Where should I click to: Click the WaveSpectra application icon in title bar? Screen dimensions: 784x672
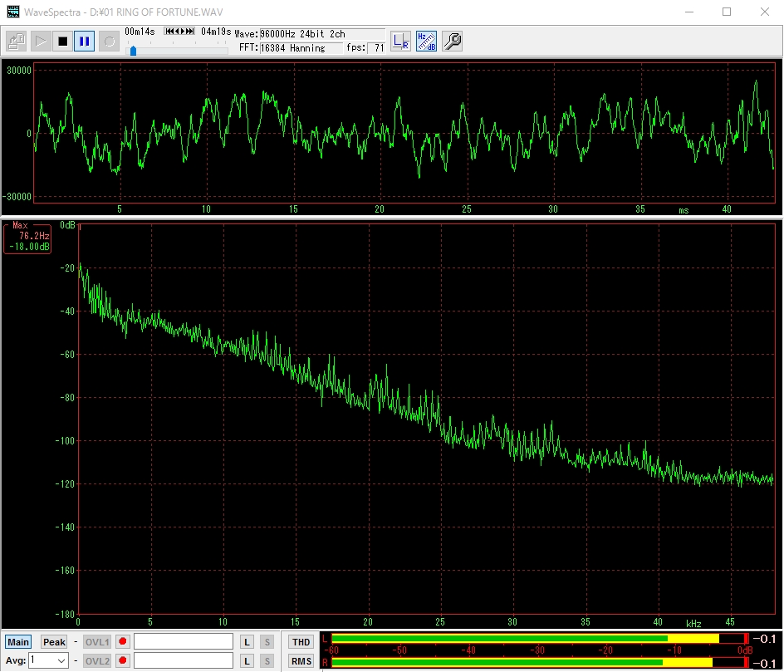point(13,12)
